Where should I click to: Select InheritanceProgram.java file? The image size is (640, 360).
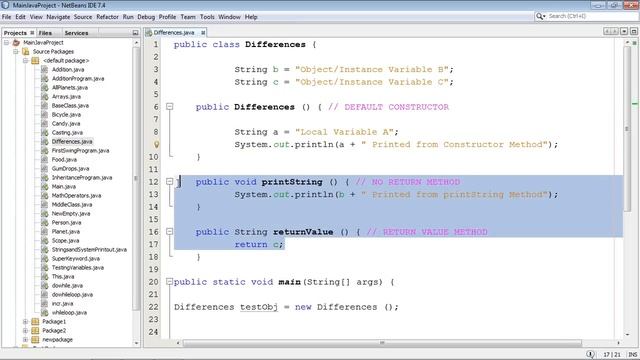click(82, 178)
